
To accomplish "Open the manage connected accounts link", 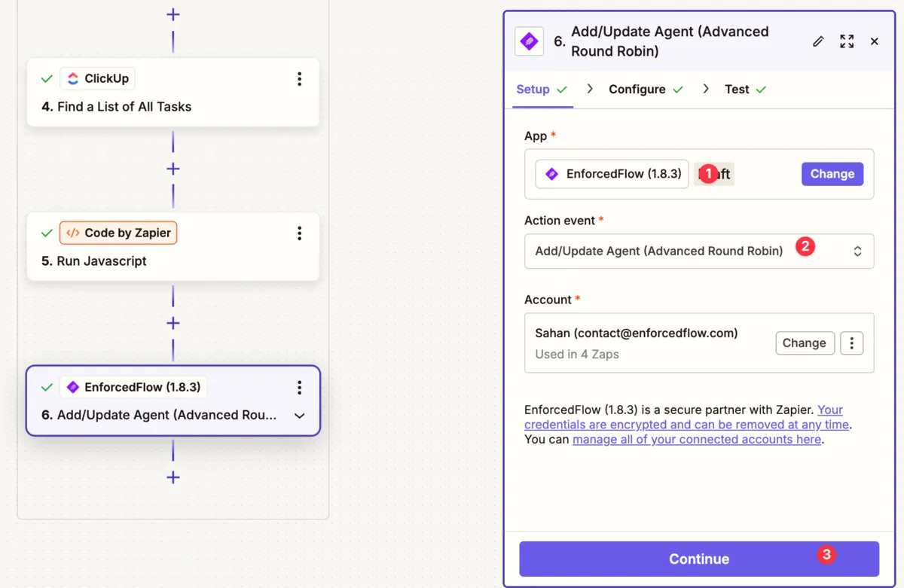I will click(x=695, y=439).
